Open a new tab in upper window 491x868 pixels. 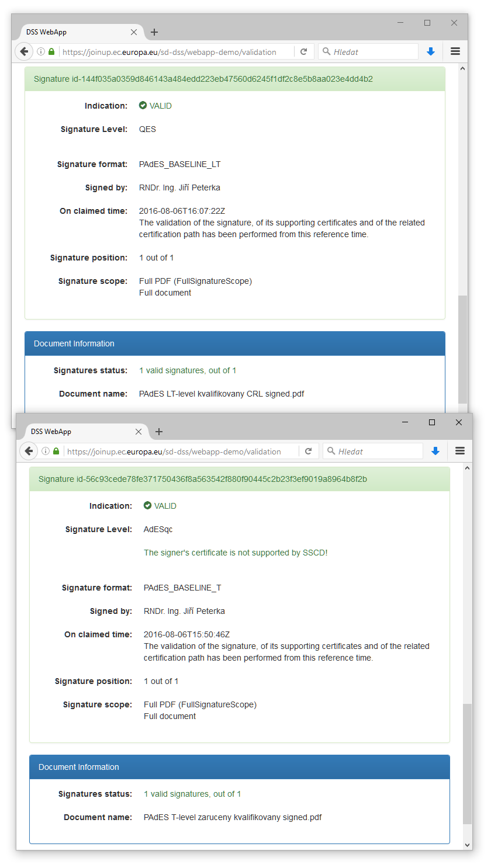click(154, 32)
